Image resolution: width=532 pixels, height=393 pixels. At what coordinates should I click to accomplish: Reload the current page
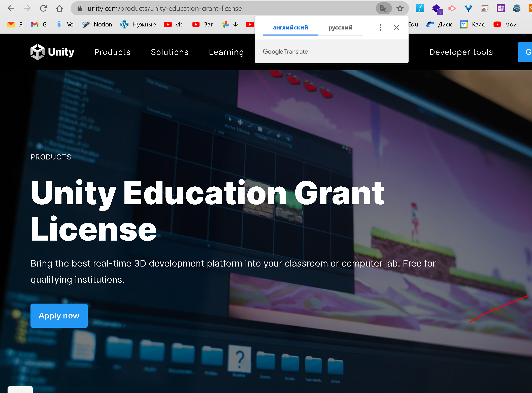pyautogui.click(x=43, y=9)
